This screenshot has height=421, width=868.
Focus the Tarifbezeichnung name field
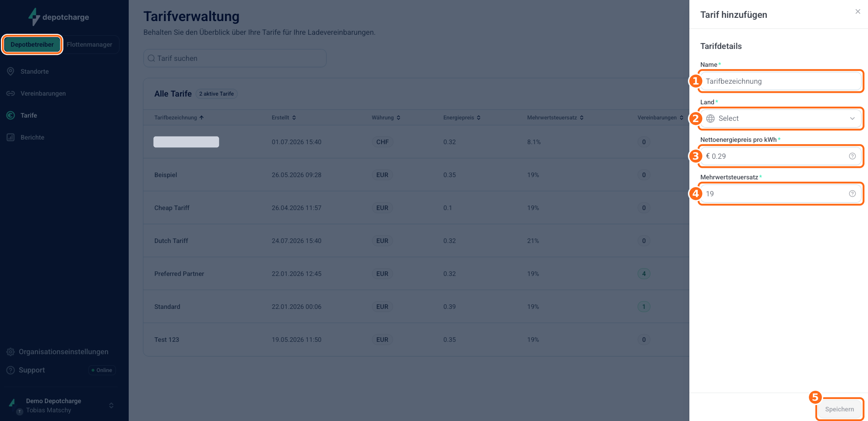pos(781,81)
